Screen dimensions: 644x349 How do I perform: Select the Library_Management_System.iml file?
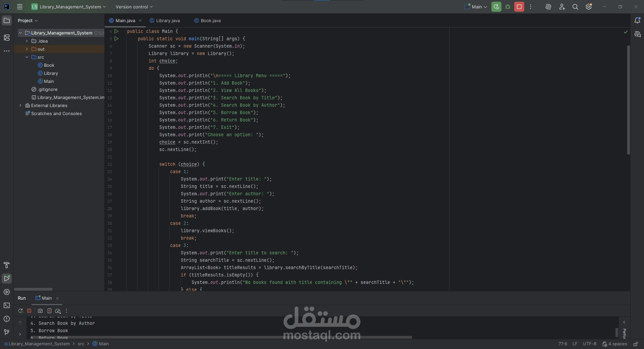pyautogui.click(x=68, y=97)
